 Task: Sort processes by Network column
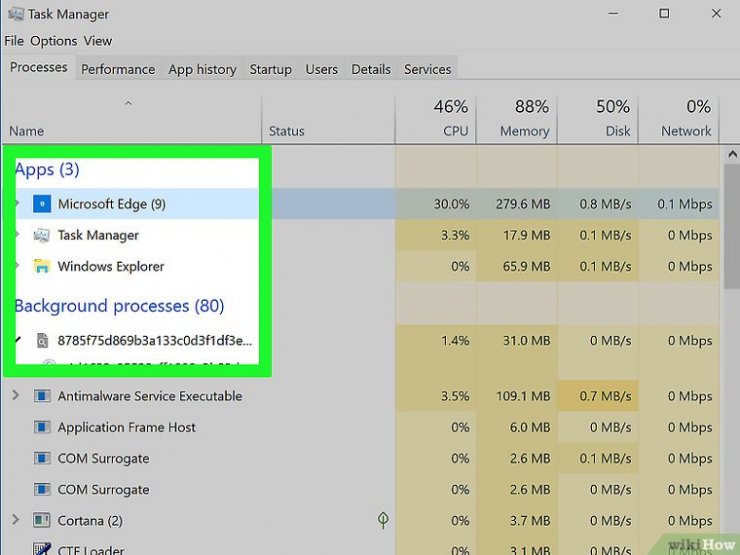tap(679, 120)
